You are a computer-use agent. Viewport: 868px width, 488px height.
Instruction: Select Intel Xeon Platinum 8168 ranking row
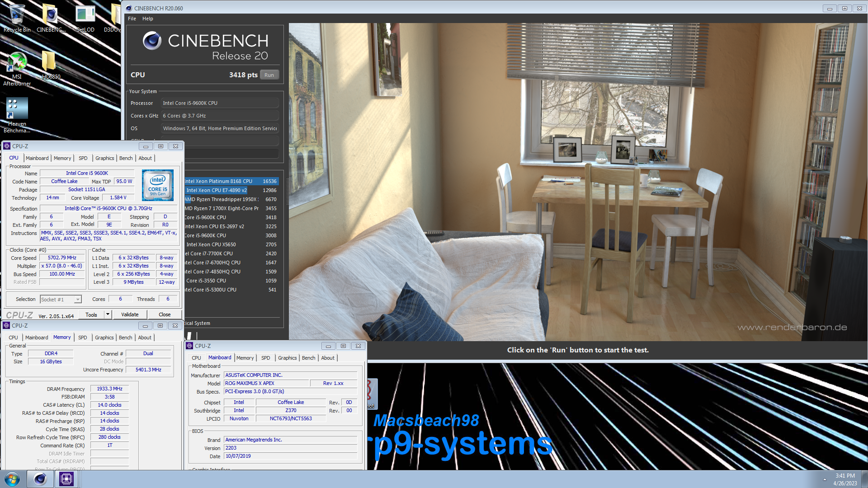pyautogui.click(x=231, y=181)
